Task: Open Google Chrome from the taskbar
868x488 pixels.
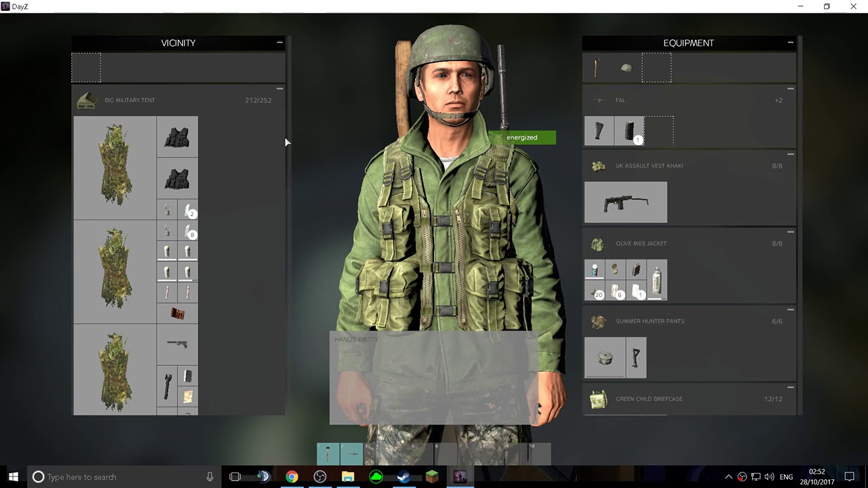Action: (292, 476)
